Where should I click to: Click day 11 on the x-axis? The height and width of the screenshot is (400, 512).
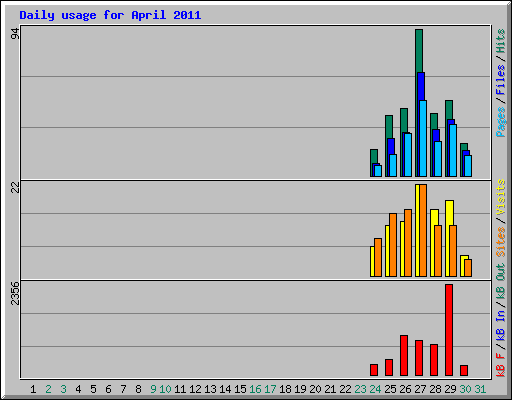coord(180,389)
